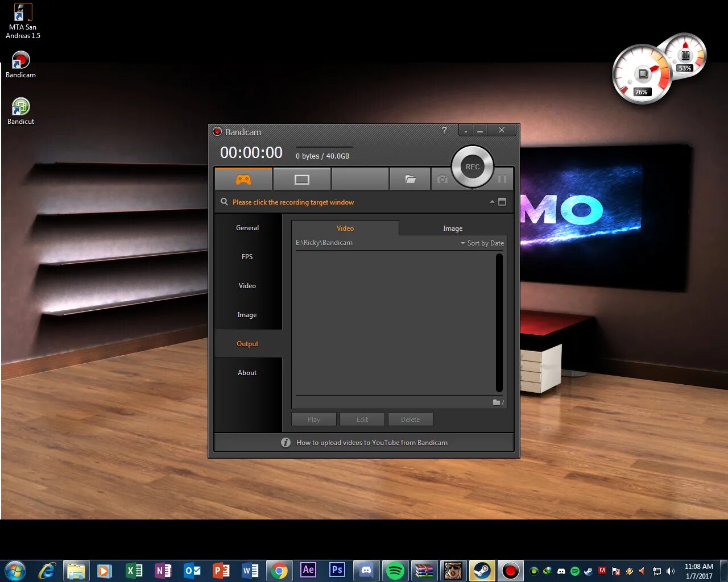Open the FPS settings section
Screen dimensions: 728x582
tap(247, 257)
